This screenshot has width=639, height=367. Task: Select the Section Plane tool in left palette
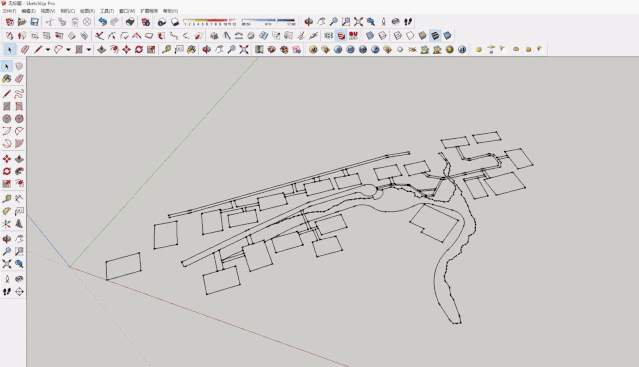click(x=19, y=292)
